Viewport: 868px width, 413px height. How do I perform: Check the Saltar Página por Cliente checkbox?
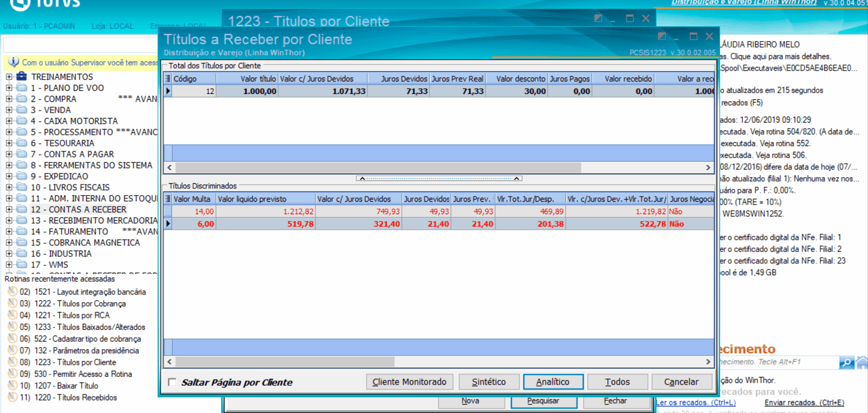172,382
